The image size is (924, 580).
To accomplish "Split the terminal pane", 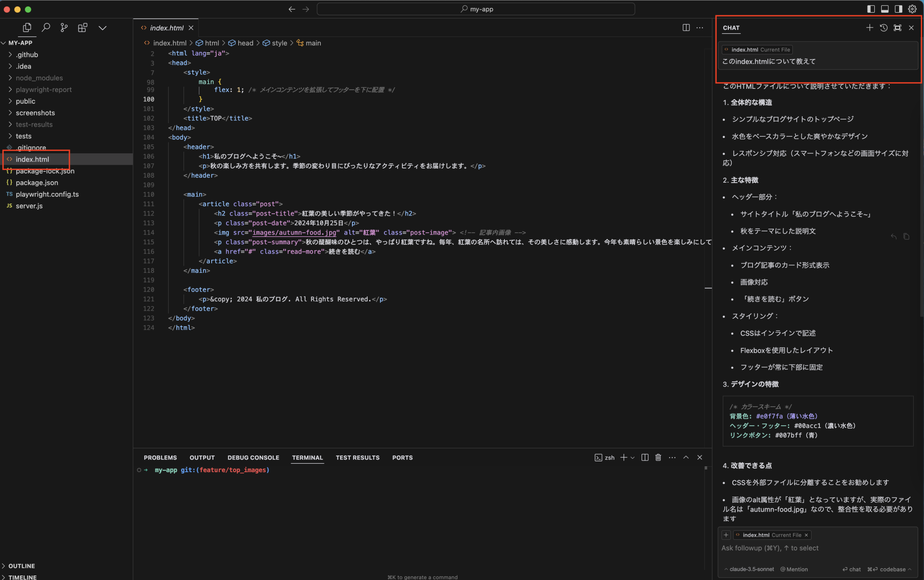I will [645, 458].
